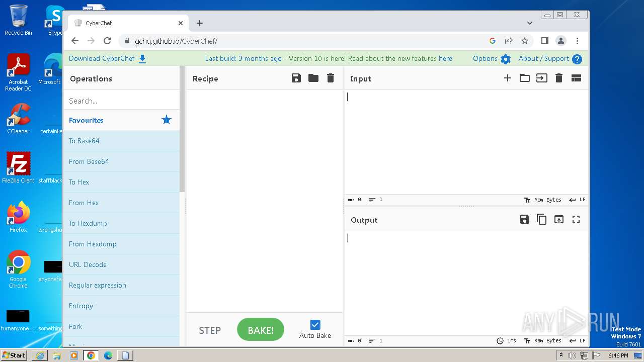Open a new browser tab
The width and height of the screenshot is (644, 362).
[x=200, y=23]
